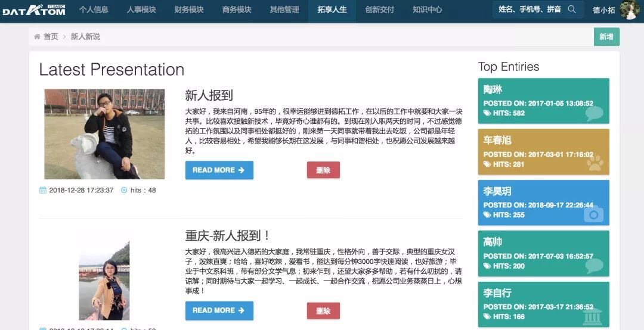Open the user avatar picture
The image size is (644, 330).
630,10
